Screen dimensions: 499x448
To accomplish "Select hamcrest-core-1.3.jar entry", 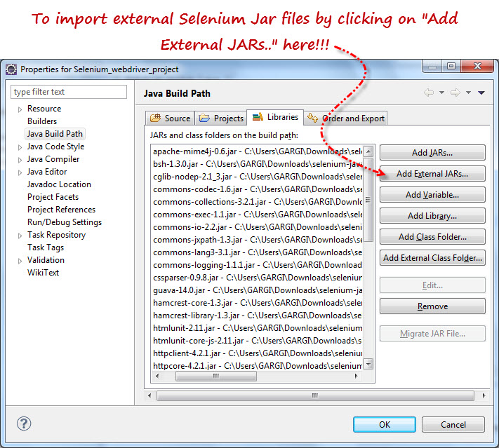I will 258,303.
